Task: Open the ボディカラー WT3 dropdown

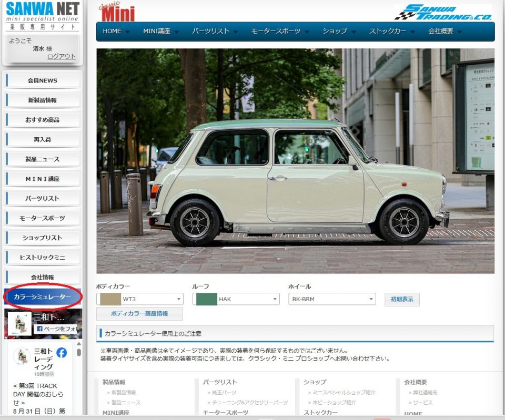Action: tap(140, 299)
